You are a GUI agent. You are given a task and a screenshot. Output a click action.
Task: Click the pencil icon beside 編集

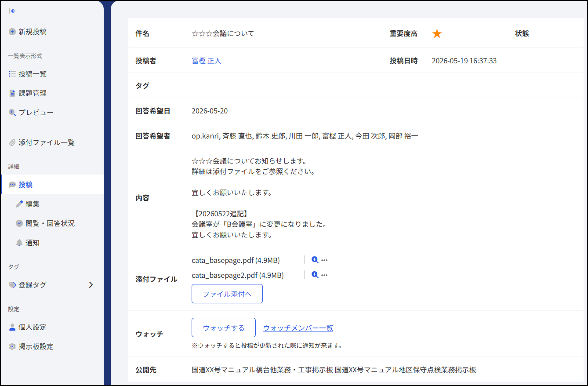point(19,204)
